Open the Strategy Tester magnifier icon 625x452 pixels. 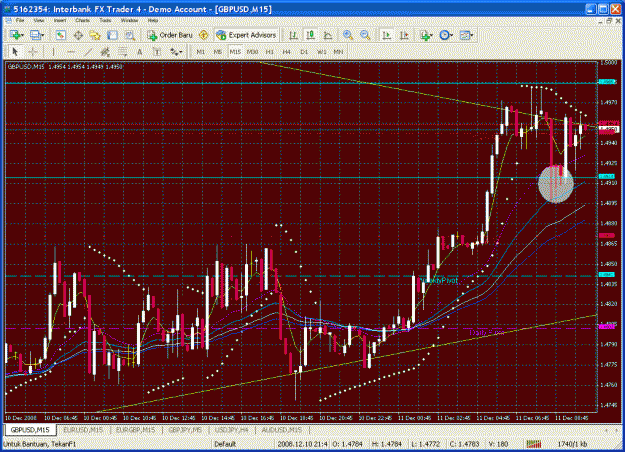click(130, 35)
